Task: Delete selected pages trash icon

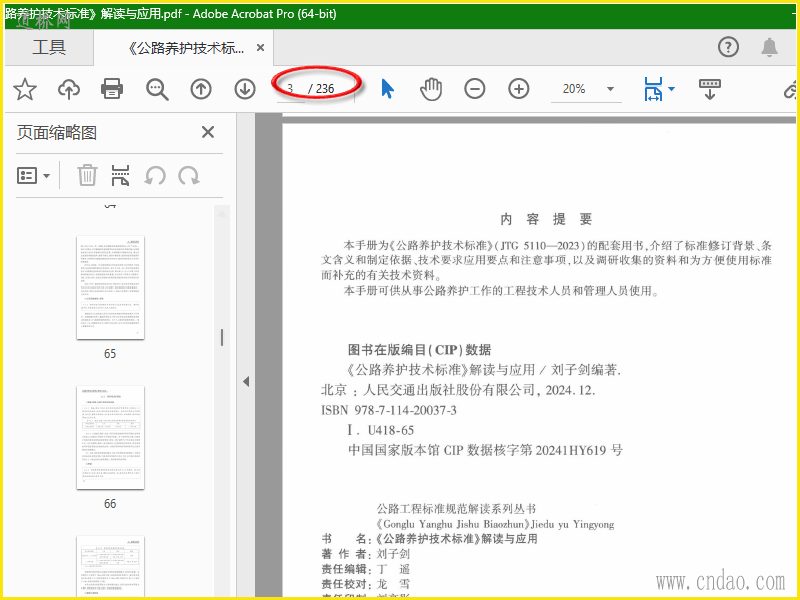Action: pos(87,176)
